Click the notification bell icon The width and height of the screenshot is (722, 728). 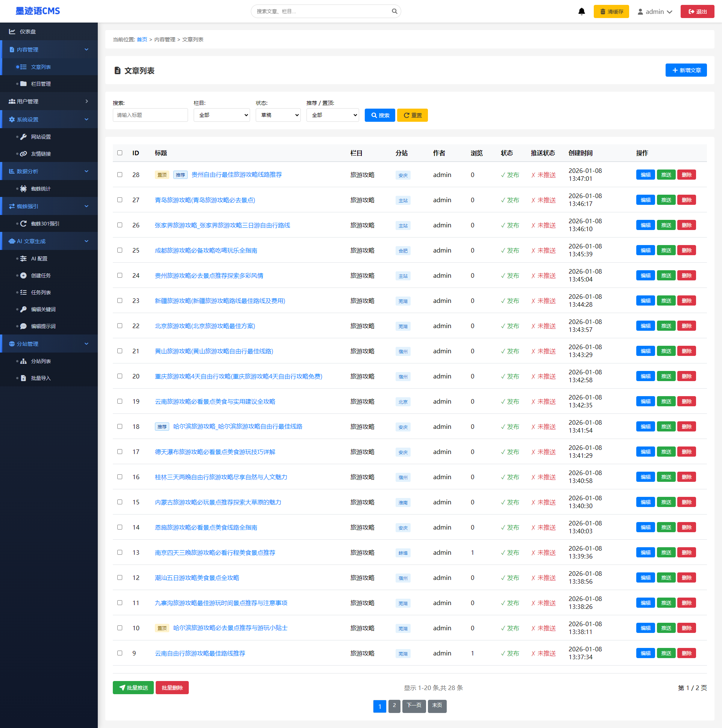[581, 11]
